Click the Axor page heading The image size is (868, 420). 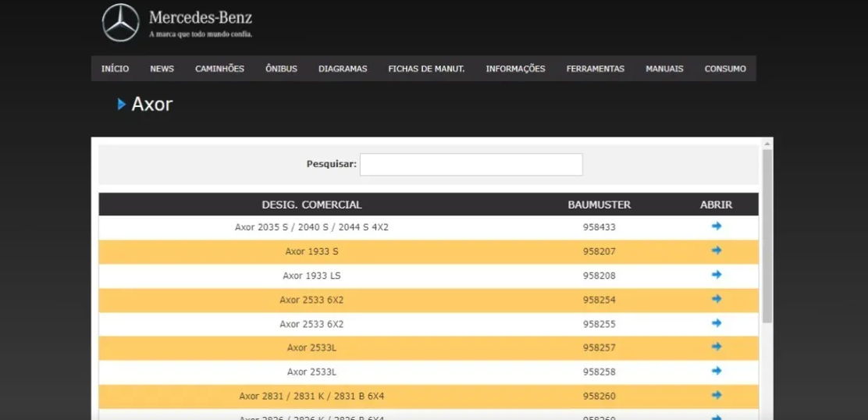pos(151,104)
